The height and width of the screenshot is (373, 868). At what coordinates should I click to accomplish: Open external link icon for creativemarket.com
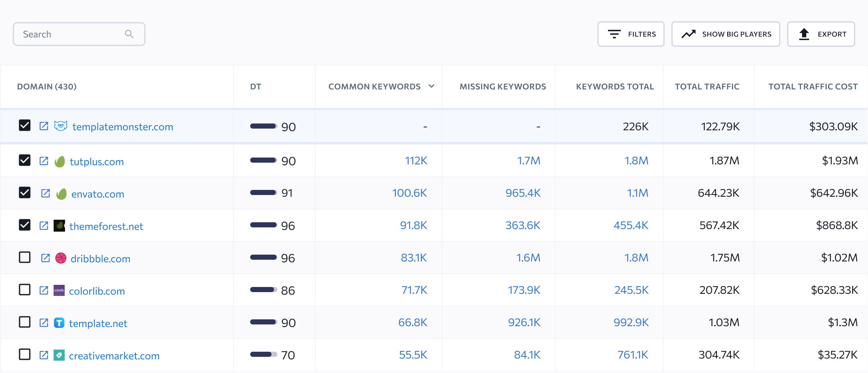point(44,355)
